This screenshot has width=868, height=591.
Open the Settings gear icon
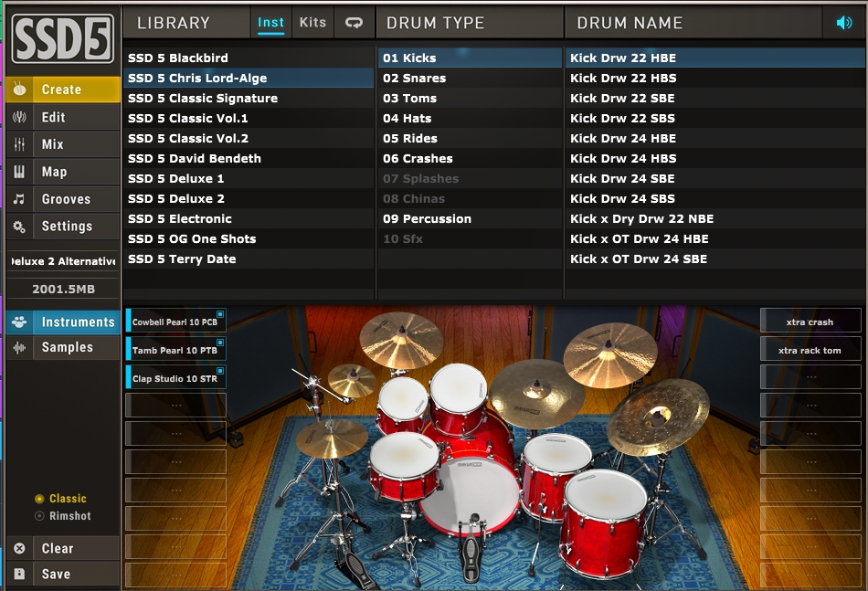point(19,226)
